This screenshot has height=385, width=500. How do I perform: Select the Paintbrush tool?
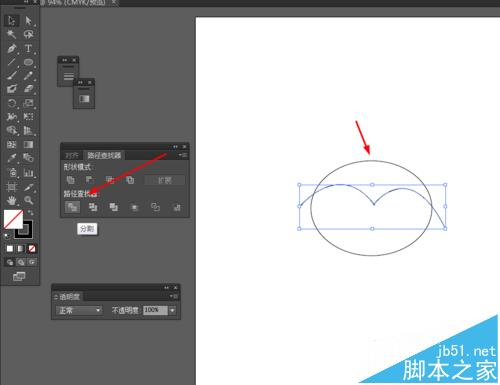tap(11, 76)
